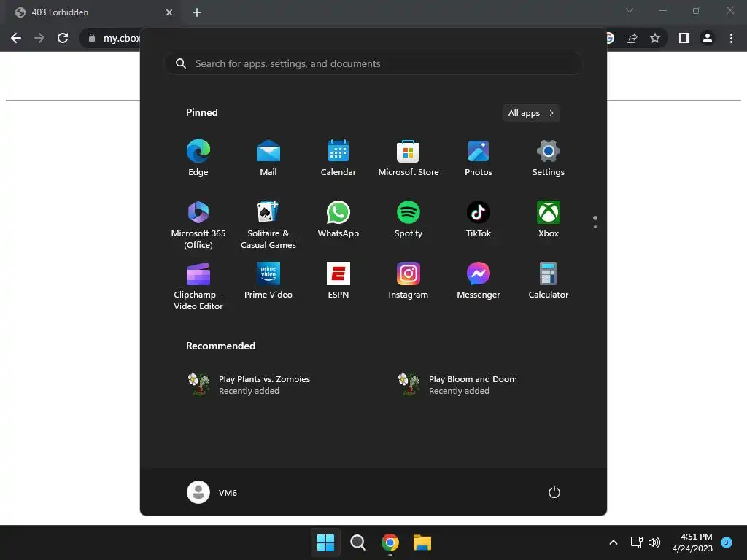Open Messenger
Viewport: 747px width, 560px height.
479,280
